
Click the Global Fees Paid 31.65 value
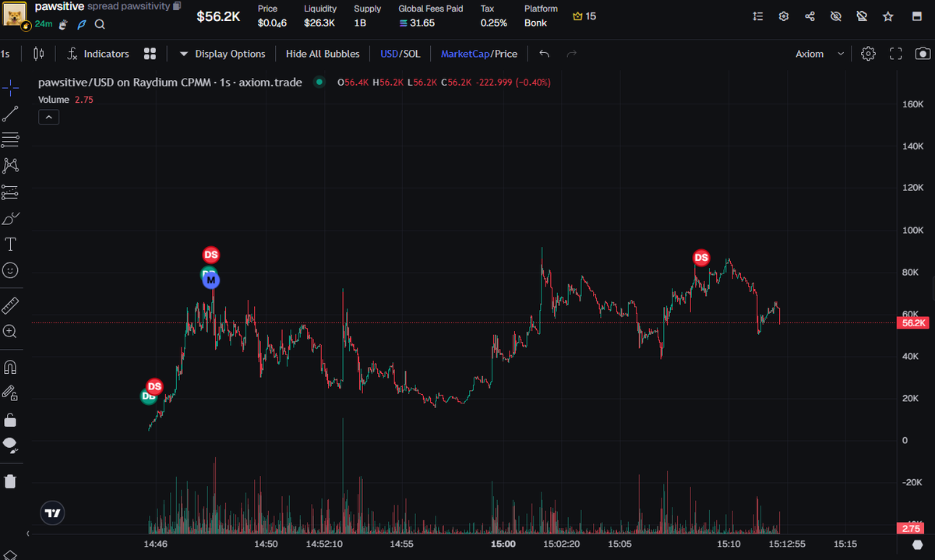(417, 23)
